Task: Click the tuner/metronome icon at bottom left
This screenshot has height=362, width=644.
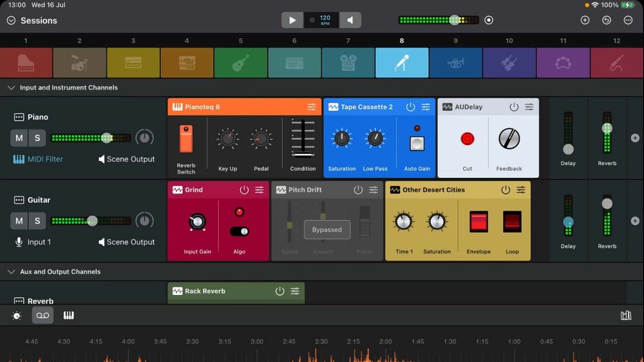Action: [17, 315]
